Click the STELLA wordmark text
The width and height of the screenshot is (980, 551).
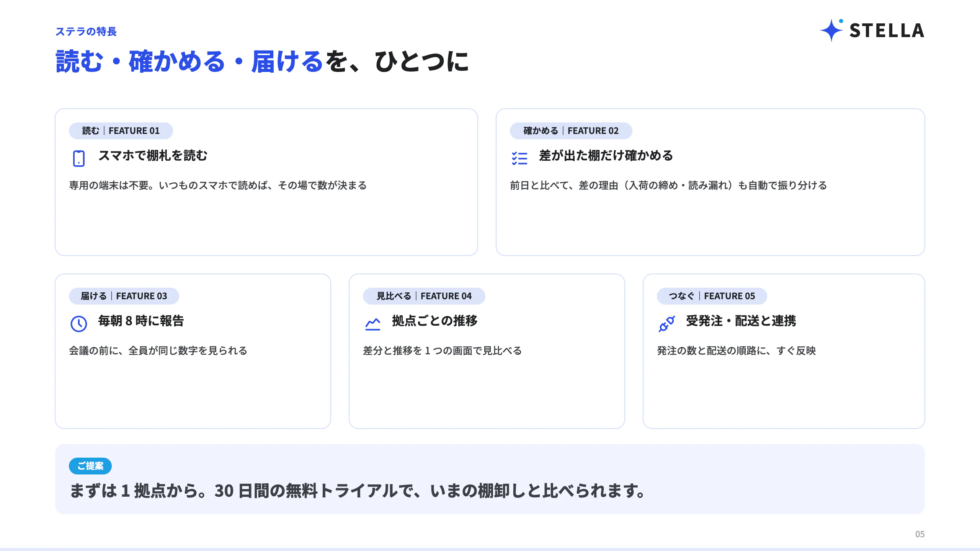tap(887, 31)
